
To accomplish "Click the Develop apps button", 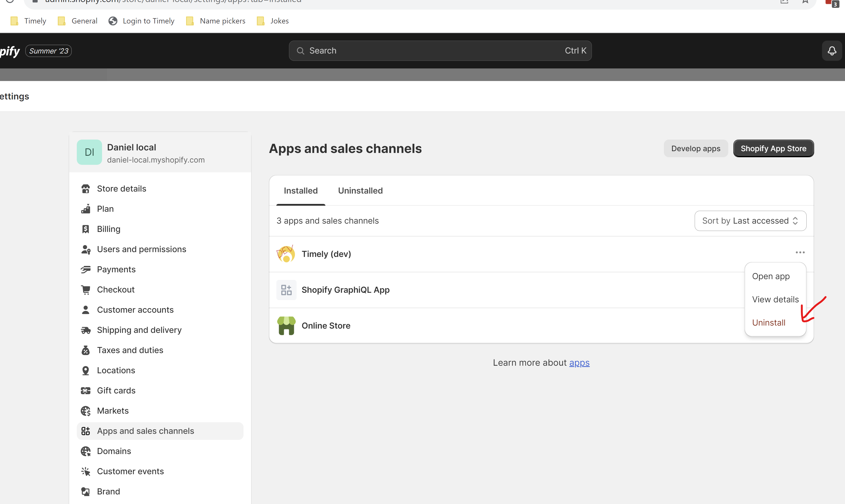I will 696,148.
